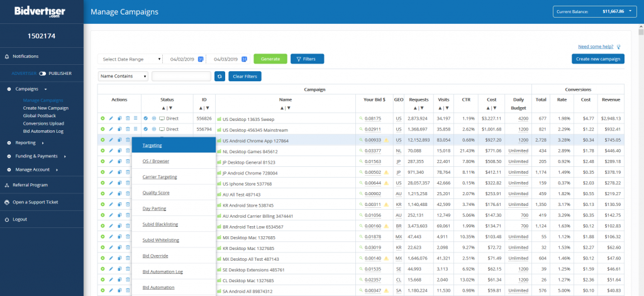The image size is (644, 296).
Task: Collapse the Campaigns sidebar section
Action: coord(27,89)
